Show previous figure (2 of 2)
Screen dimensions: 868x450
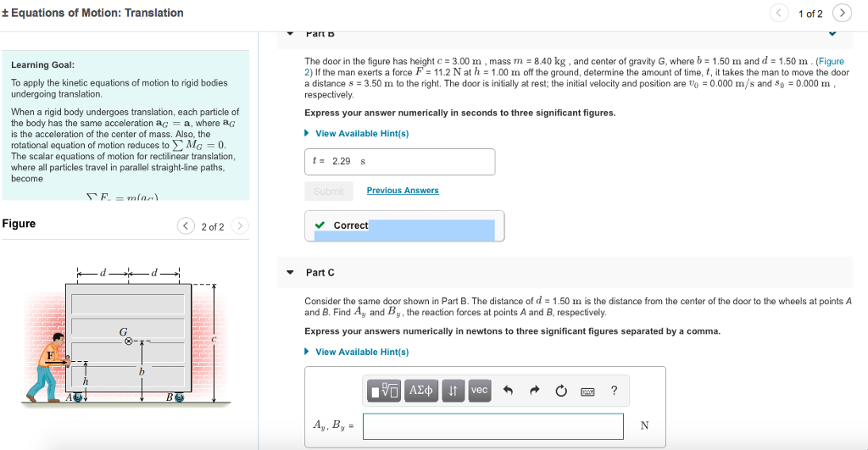click(186, 225)
